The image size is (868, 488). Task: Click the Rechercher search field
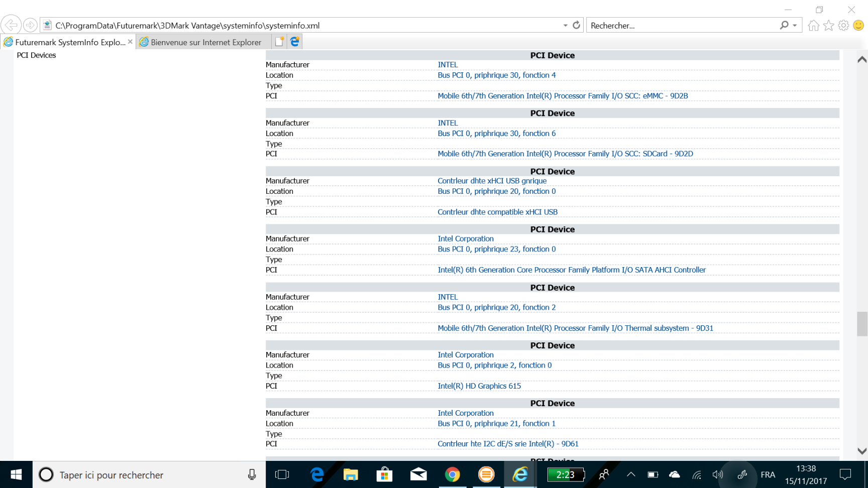[x=683, y=26]
